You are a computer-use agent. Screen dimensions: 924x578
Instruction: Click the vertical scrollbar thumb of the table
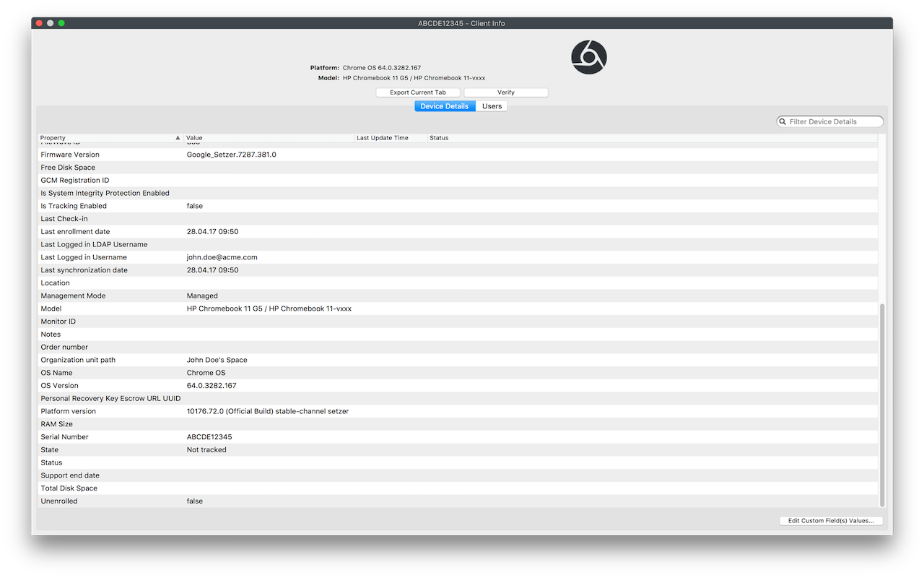(x=882, y=405)
